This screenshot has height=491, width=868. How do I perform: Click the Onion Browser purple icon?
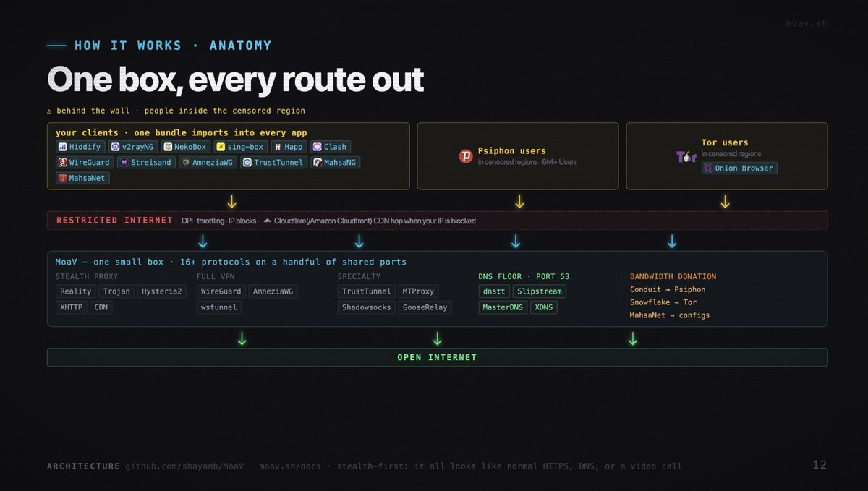(708, 168)
